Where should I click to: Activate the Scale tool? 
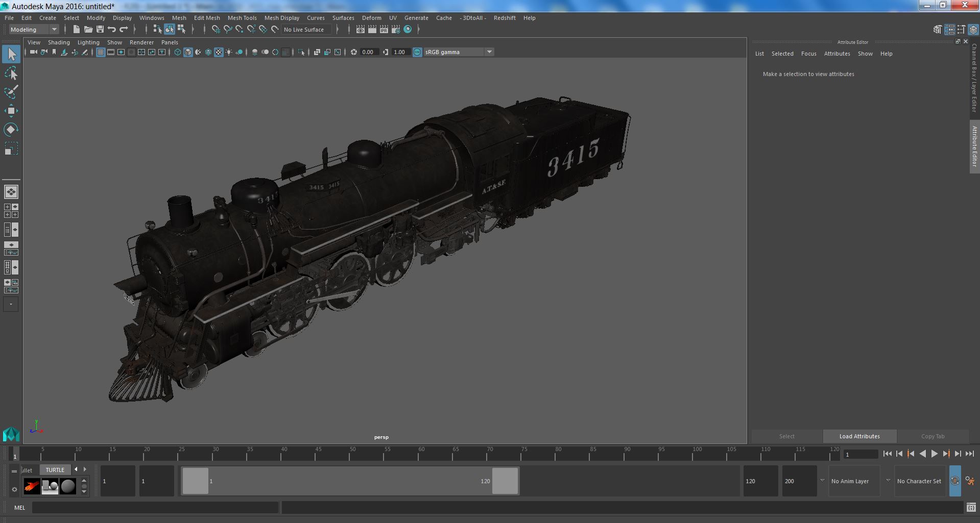pos(11,148)
